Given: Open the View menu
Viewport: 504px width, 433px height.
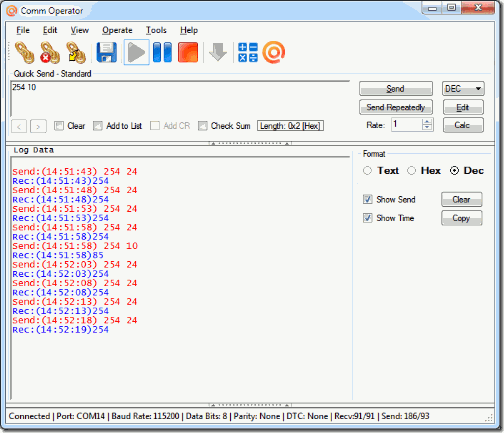Looking at the screenshot, I should click(x=79, y=30).
